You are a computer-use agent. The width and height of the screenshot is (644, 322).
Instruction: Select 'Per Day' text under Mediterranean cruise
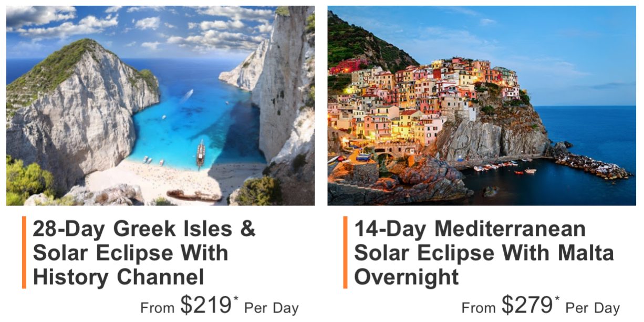[593, 308]
